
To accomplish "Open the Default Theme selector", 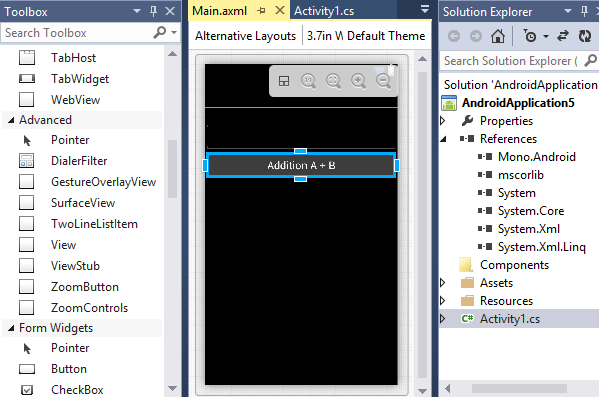I will point(386,36).
